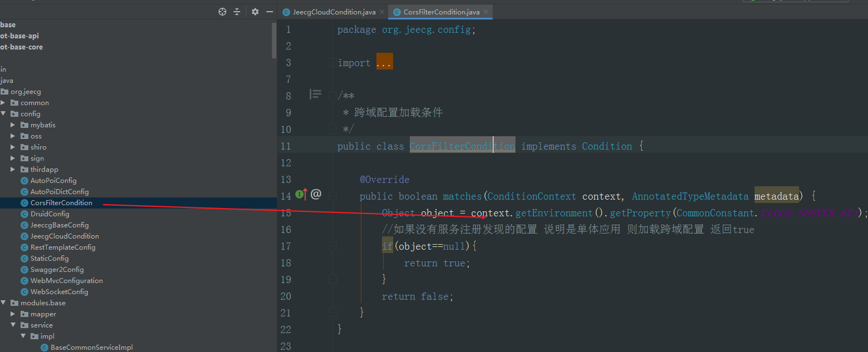Expand the mapper folder
Screen dimensions: 868x352
13,314
